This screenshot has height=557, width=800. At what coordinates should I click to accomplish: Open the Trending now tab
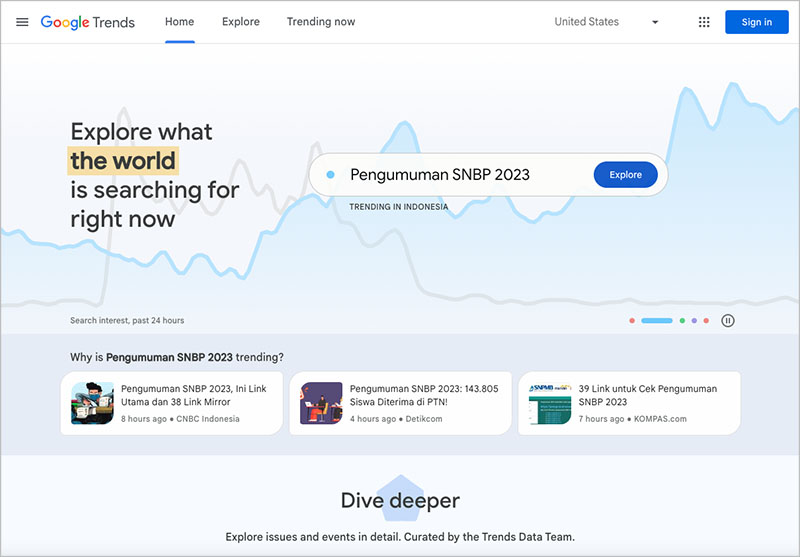pyautogui.click(x=321, y=22)
